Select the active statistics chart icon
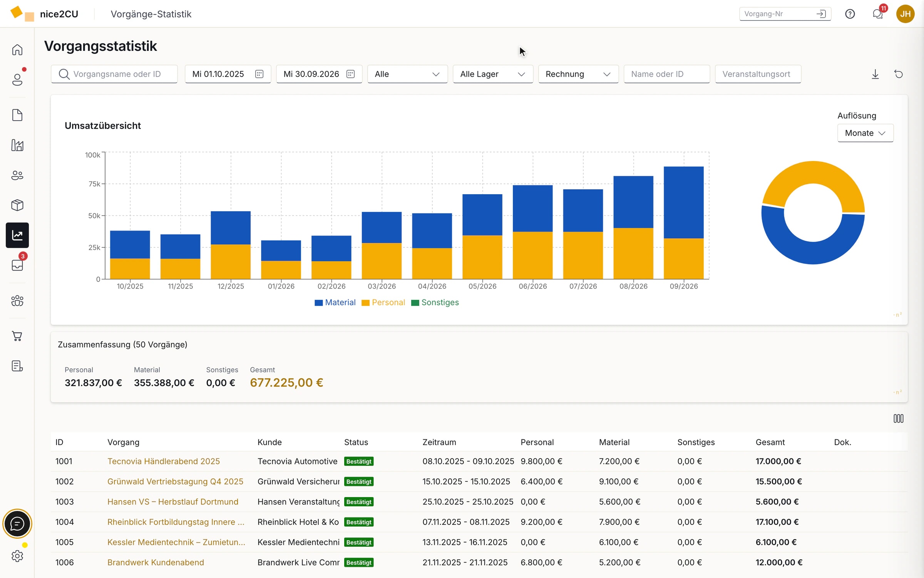This screenshot has height=578, width=924. click(x=17, y=235)
